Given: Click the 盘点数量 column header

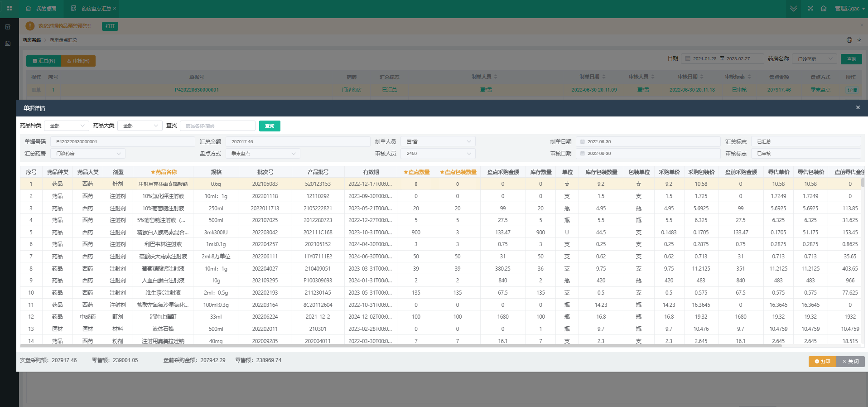Looking at the screenshot, I should [416, 172].
